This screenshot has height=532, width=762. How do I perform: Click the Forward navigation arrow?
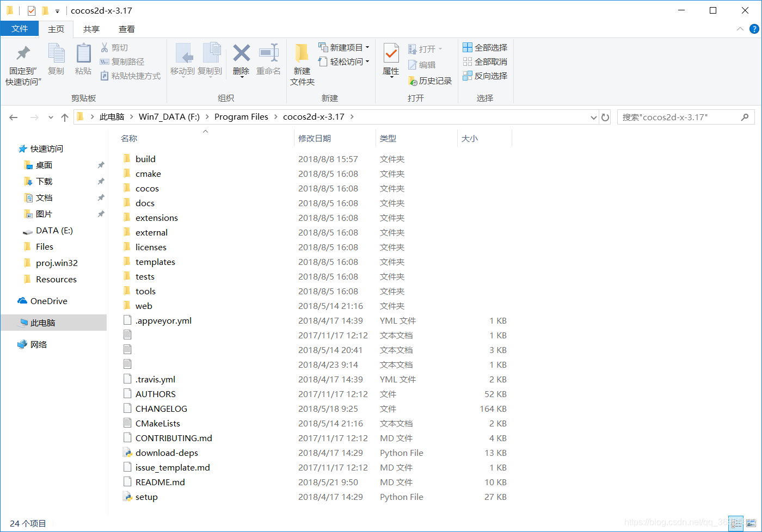point(34,117)
